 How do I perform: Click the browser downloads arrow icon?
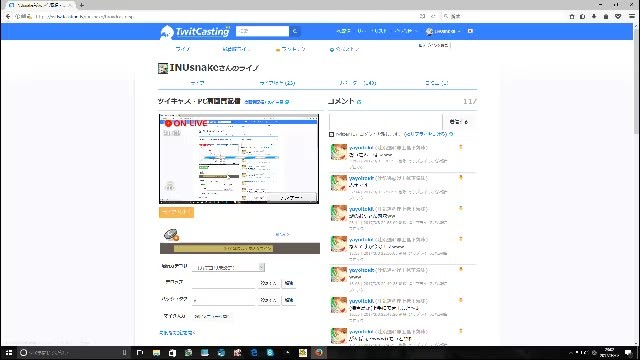(x=594, y=16)
